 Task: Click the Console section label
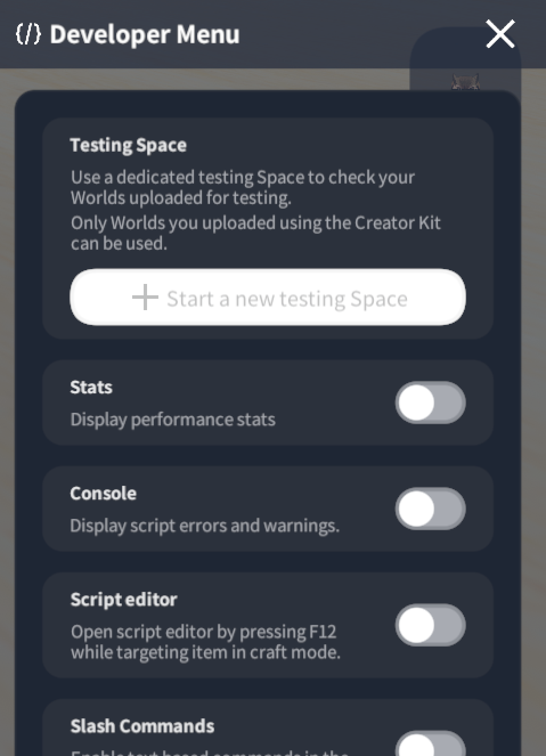point(103,493)
